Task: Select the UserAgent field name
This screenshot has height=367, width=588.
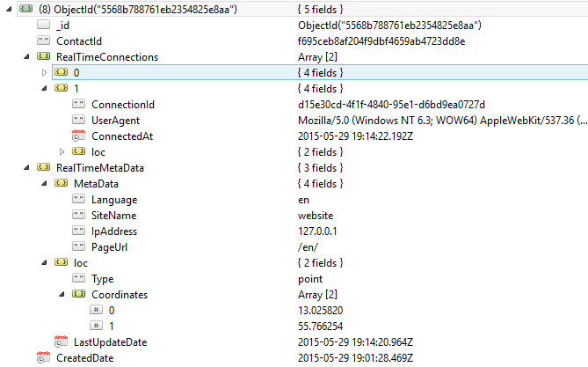Action: (115, 121)
